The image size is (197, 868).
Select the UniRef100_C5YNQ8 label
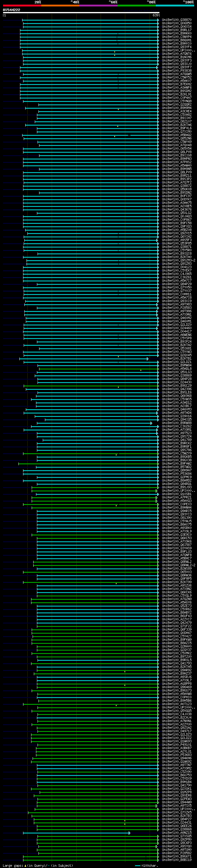point(176,101)
